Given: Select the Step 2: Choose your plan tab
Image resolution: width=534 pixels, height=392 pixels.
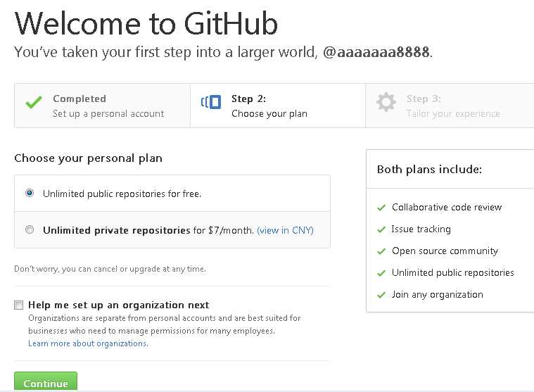Looking at the screenshot, I should [x=278, y=106].
